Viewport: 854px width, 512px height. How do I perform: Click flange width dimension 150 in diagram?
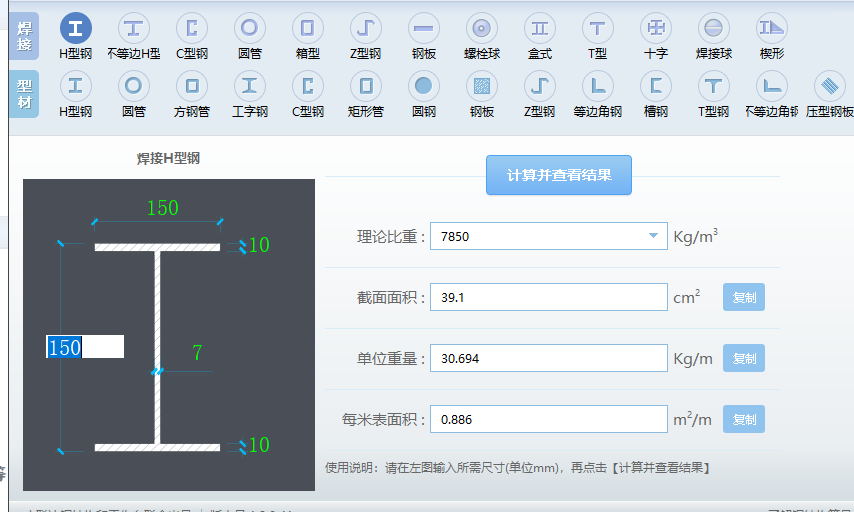pyautogui.click(x=162, y=208)
